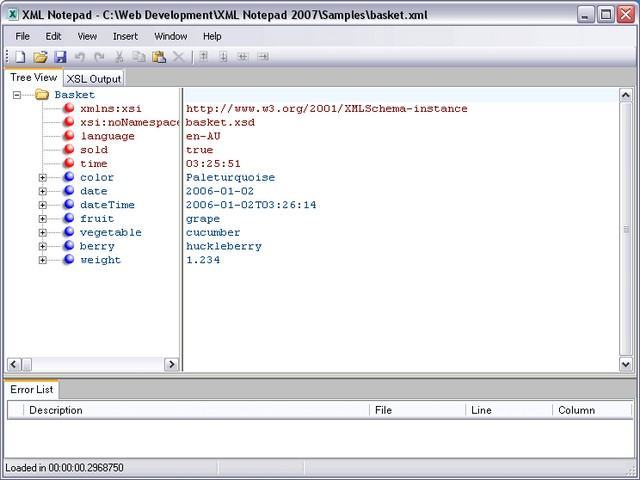Open the Help menu
The height and width of the screenshot is (480, 640).
tap(212, 36)
